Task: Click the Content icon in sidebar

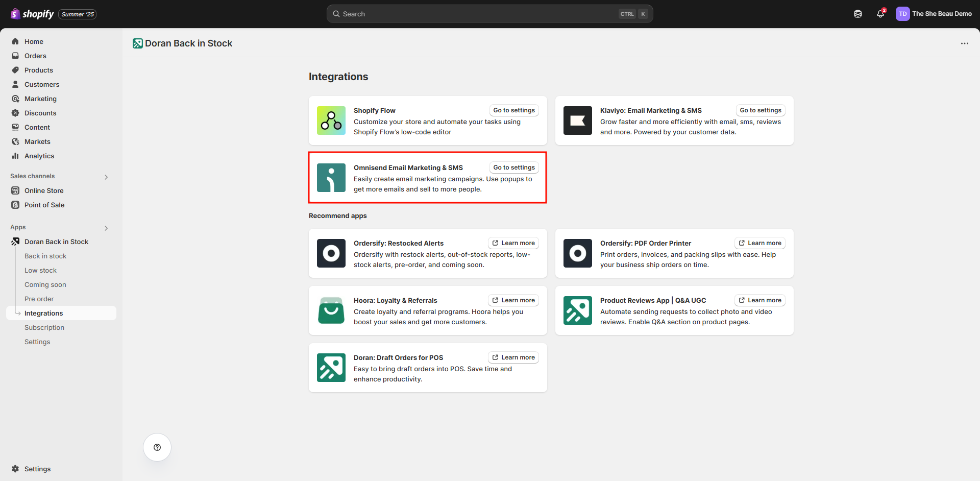Action: 15,127
